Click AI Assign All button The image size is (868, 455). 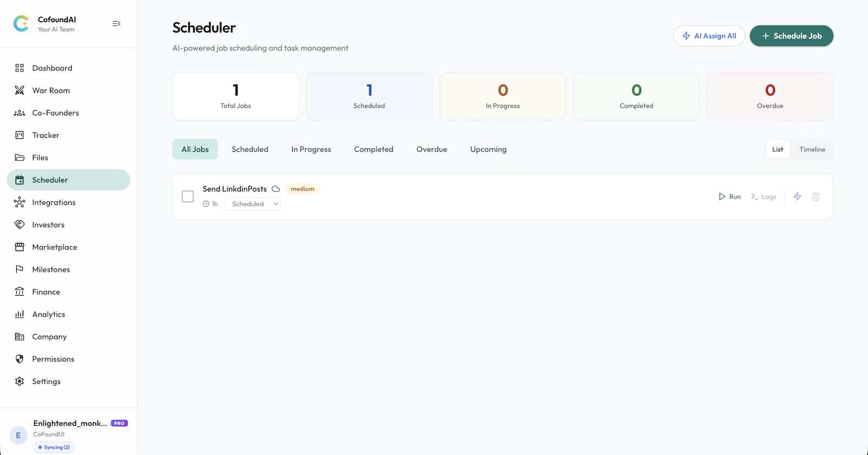click(x=709, y=36)
